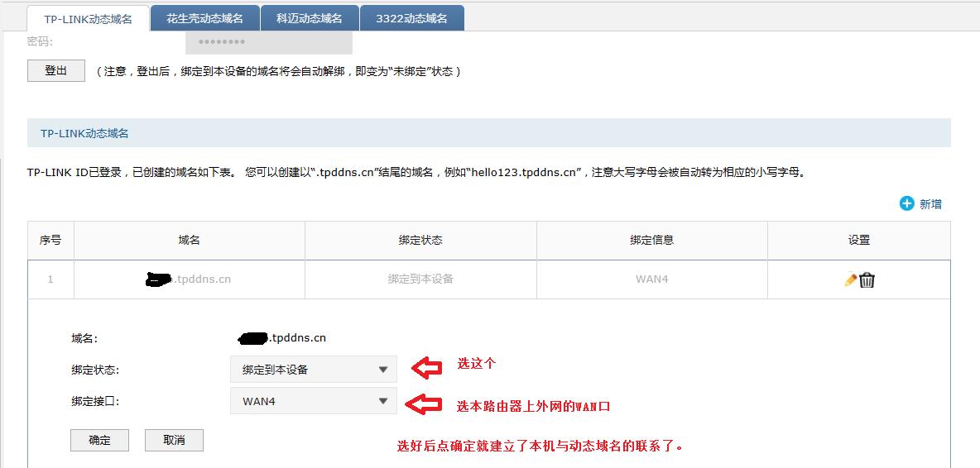Open the 3322动态域名 tab

pyautogui.click(x=412, y=18)
